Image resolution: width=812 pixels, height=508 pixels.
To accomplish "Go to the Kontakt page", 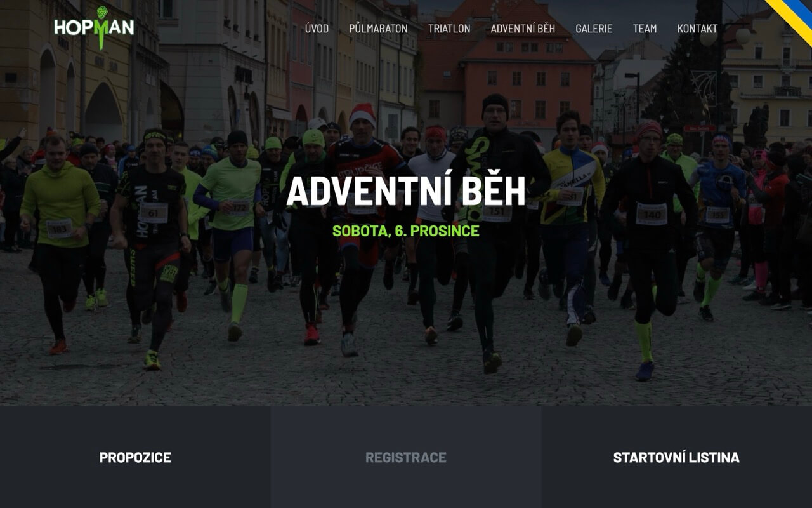I will (697, 29).
